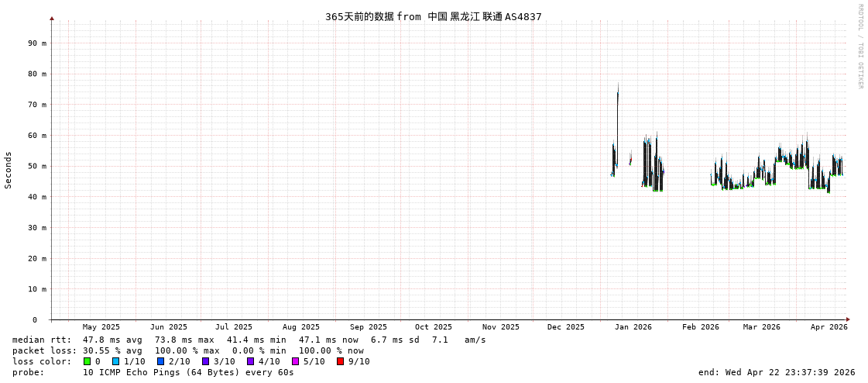Screen dimensions: 868x383
Task: Click the light blue 1/10 loss swatch
Action: (115, 361)
